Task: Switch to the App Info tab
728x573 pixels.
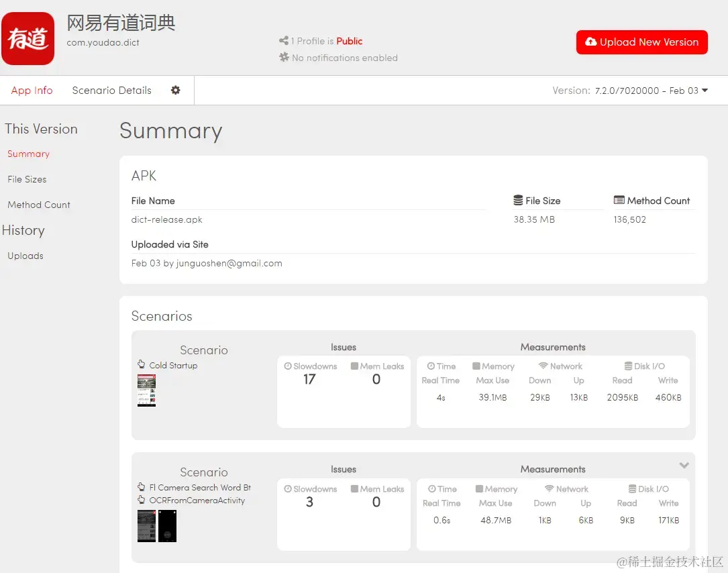Action: coord(32,90)
